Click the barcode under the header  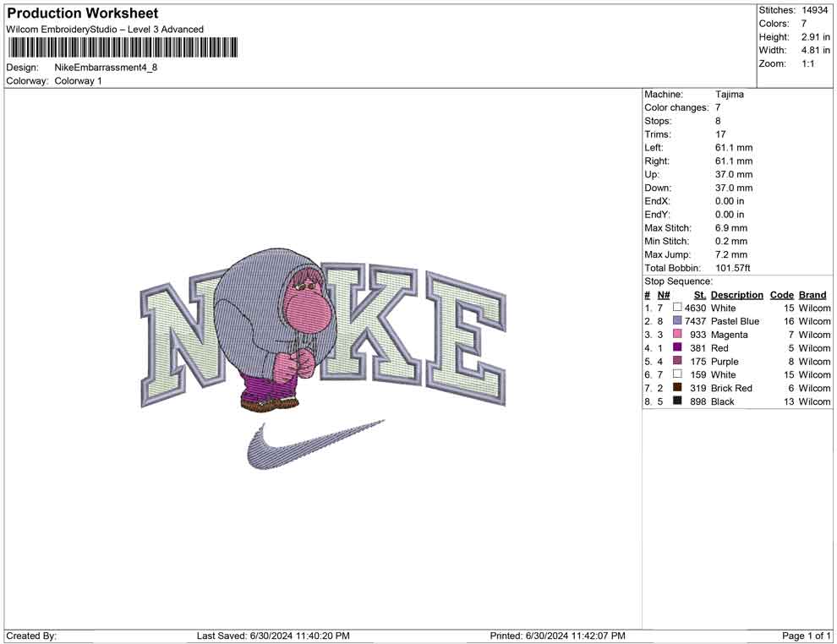click(x=123, y=47)
